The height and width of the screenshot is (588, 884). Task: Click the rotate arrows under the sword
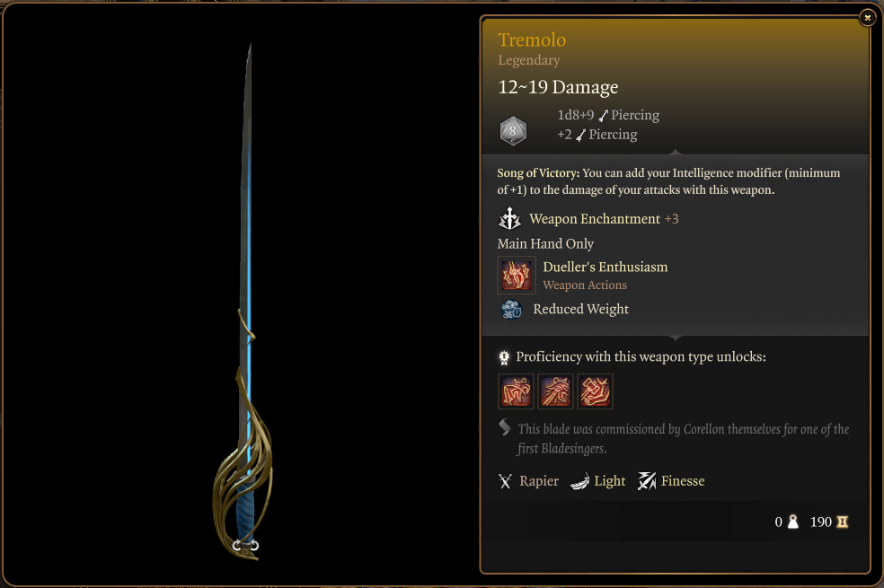click(245, 545)
